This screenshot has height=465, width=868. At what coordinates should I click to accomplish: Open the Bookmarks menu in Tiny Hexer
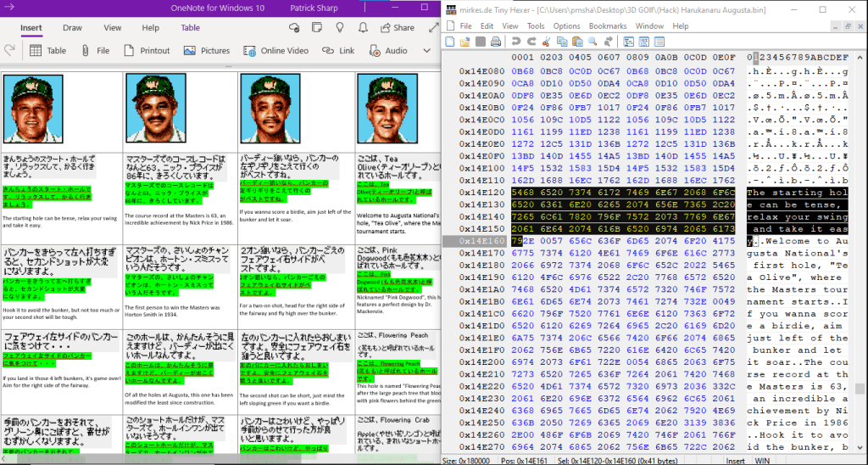(606, 26)
